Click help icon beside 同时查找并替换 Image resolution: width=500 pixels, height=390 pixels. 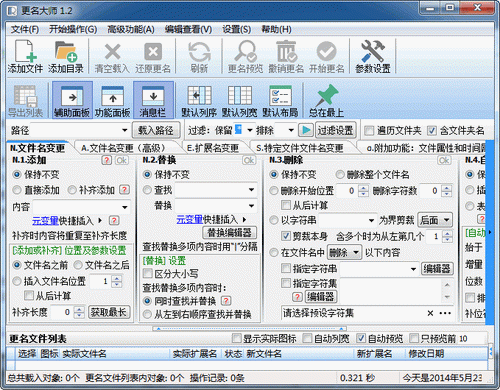coord(226,301)
